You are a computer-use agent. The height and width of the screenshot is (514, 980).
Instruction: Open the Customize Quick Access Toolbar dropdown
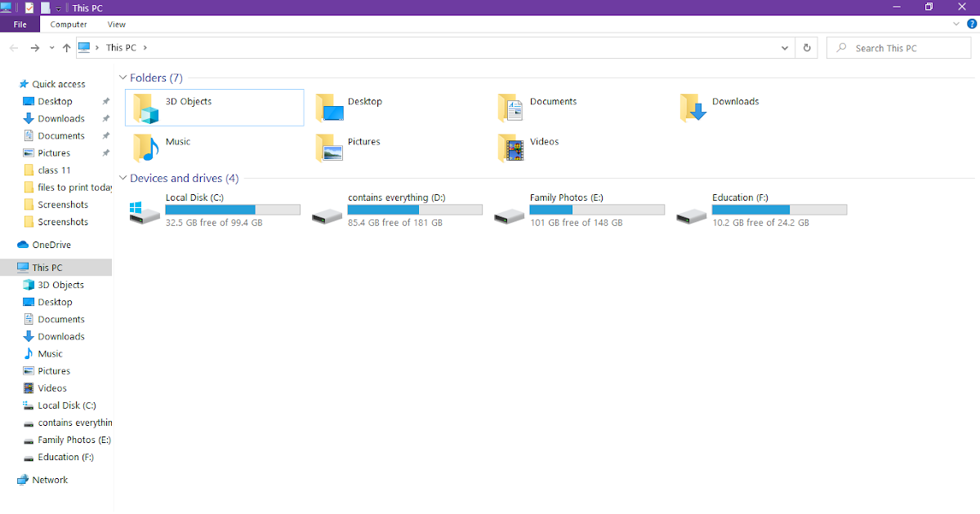click(x=58, y=7)
